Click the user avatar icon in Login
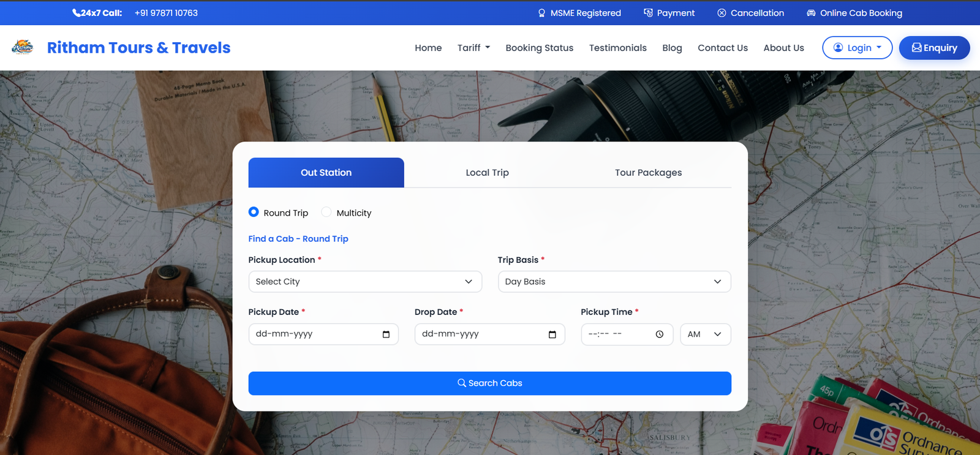This screenshot has width=980, height=455. 838,48
